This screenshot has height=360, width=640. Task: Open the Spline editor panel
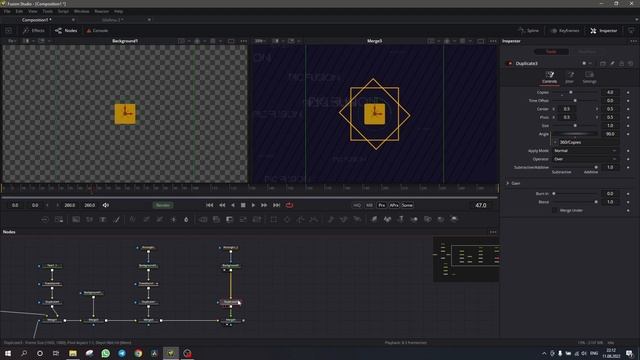point(528,31)
